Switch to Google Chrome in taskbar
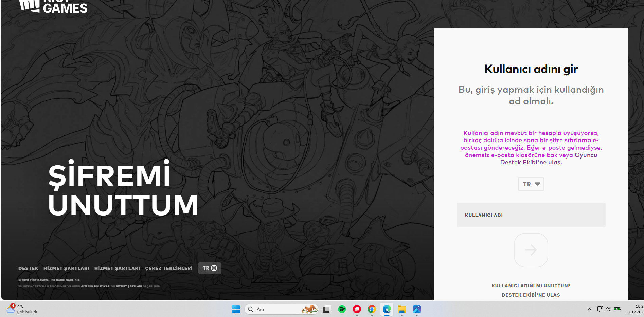The width and height of the screenshot is (644, 317). [372, 309]
